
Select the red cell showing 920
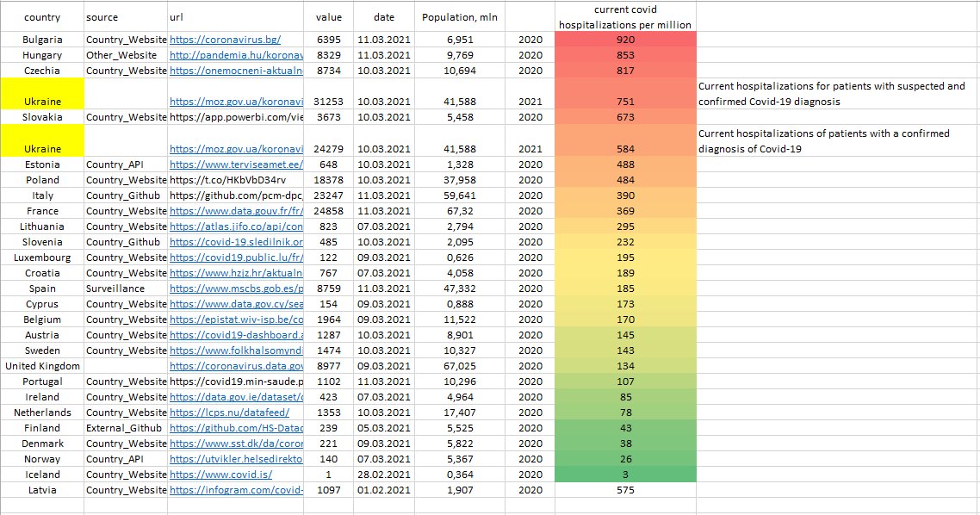(626, 40)
